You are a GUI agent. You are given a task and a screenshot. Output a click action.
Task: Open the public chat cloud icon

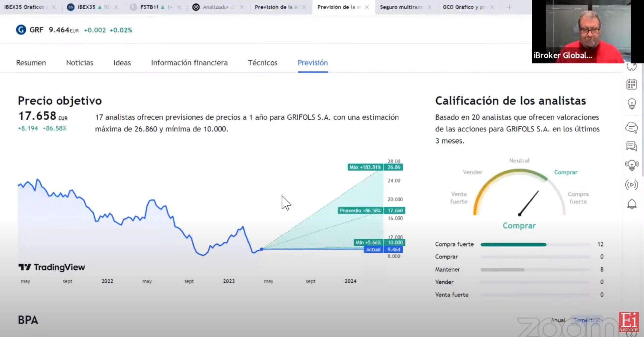tap(632, 128)
